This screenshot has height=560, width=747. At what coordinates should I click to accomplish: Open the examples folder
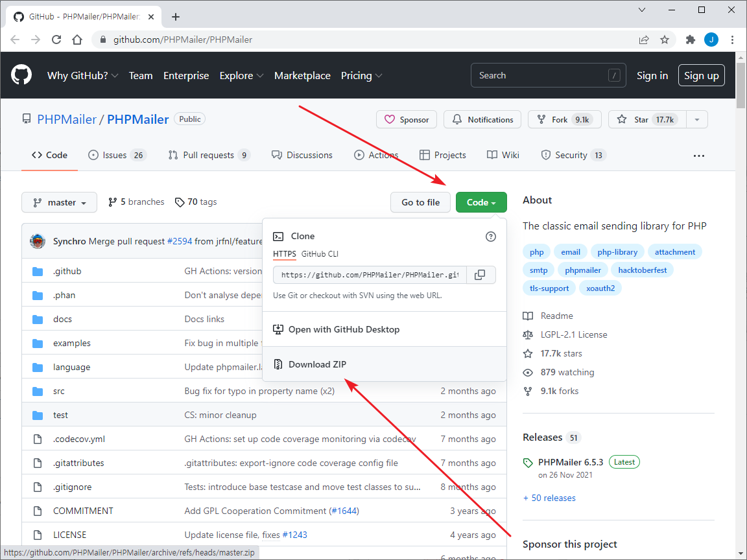pyautogui.click(x=72, y=343)
